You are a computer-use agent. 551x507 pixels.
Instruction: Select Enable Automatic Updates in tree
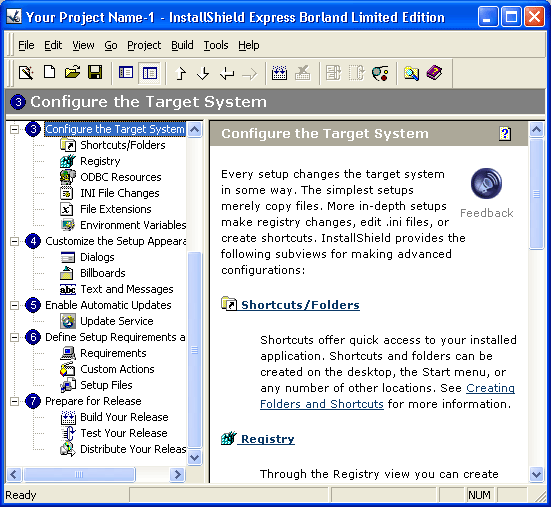pyautogui.click(x=108, y=305)
